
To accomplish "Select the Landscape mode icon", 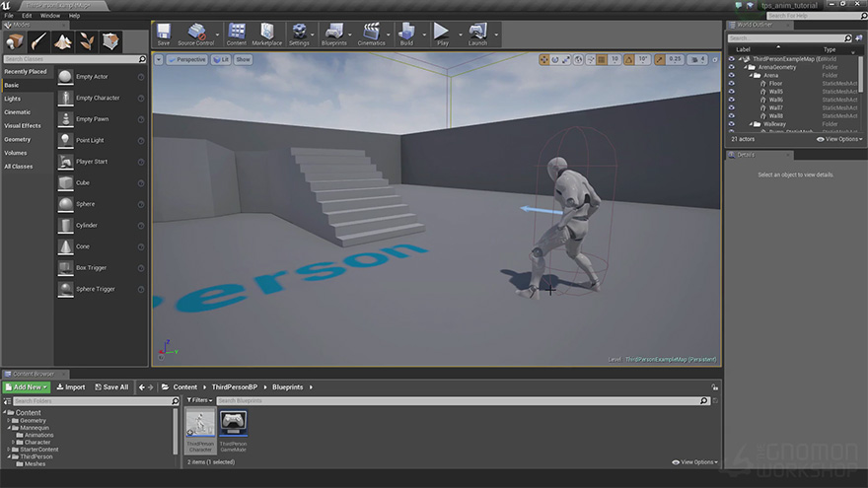I will pyautogui.click(x=62, y=41).
